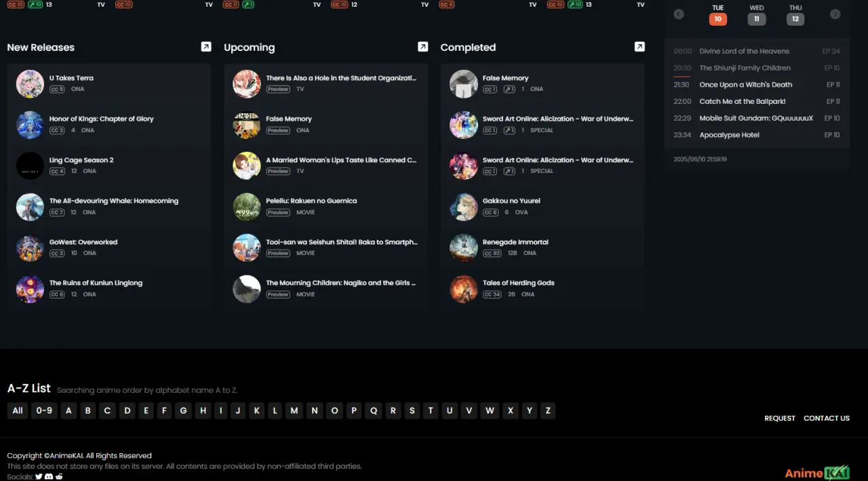Go to next schedule days arrow
Screen dimensions: 868x481
[835, 14]
